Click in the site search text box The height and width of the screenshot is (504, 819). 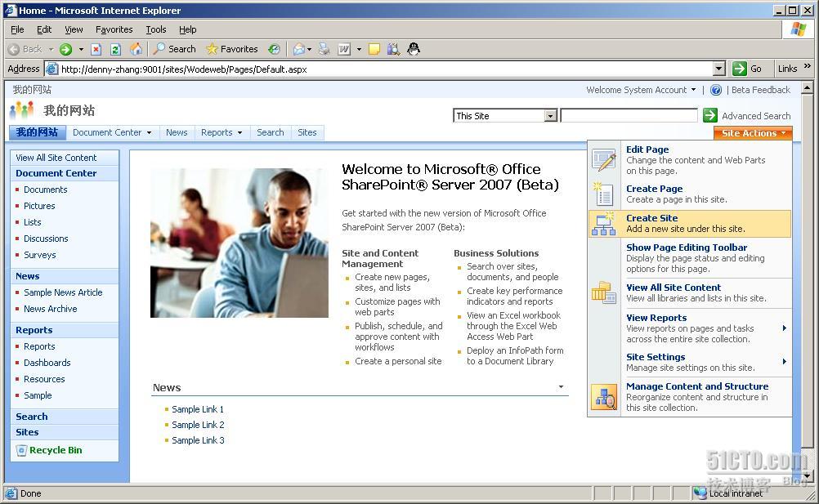[x=629, y=115]
